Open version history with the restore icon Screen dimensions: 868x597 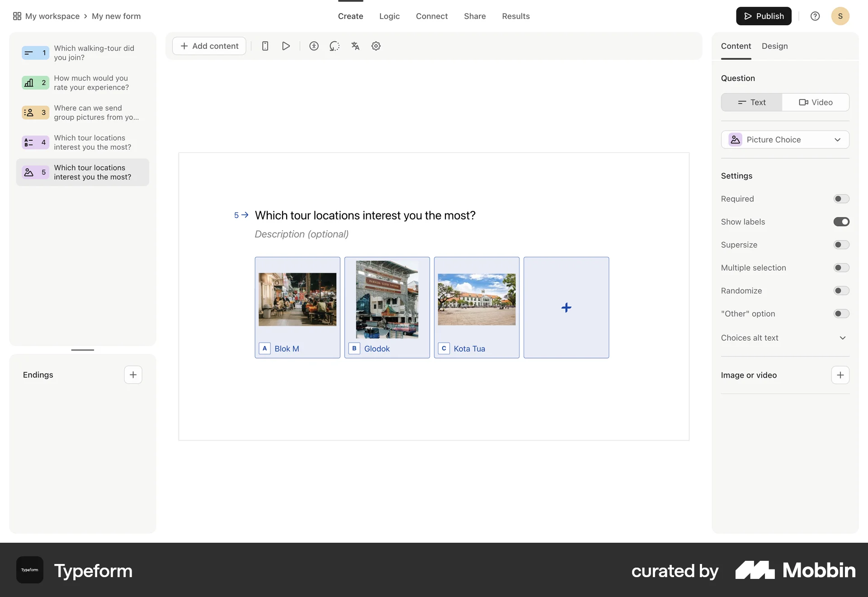pyautogui.click(x=335, y=46)
